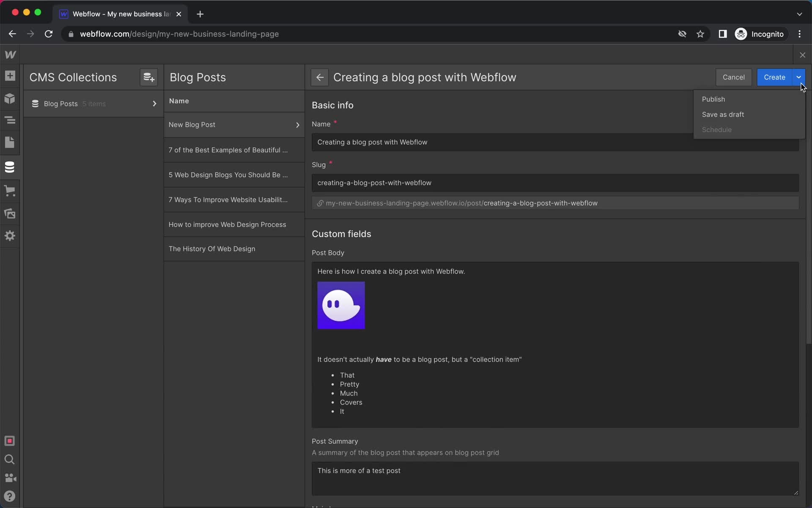Screen dimensions: 812x508
Task: Click the Cancel button
Action: click(x=734, y=77)
